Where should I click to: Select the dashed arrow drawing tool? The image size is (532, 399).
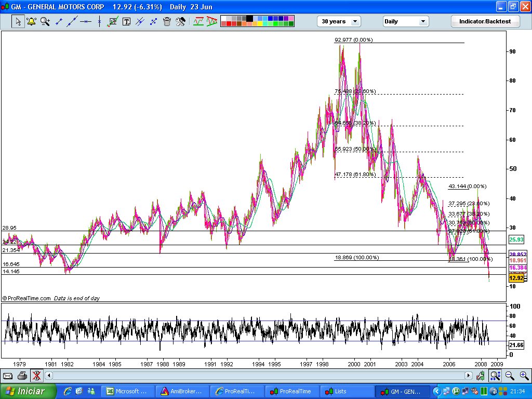(153, 21)
